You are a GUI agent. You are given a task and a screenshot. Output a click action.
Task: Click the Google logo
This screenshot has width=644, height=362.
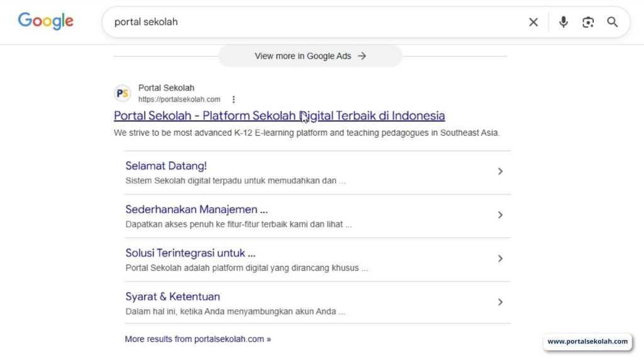pyautogui.click(x=45, y=21)
